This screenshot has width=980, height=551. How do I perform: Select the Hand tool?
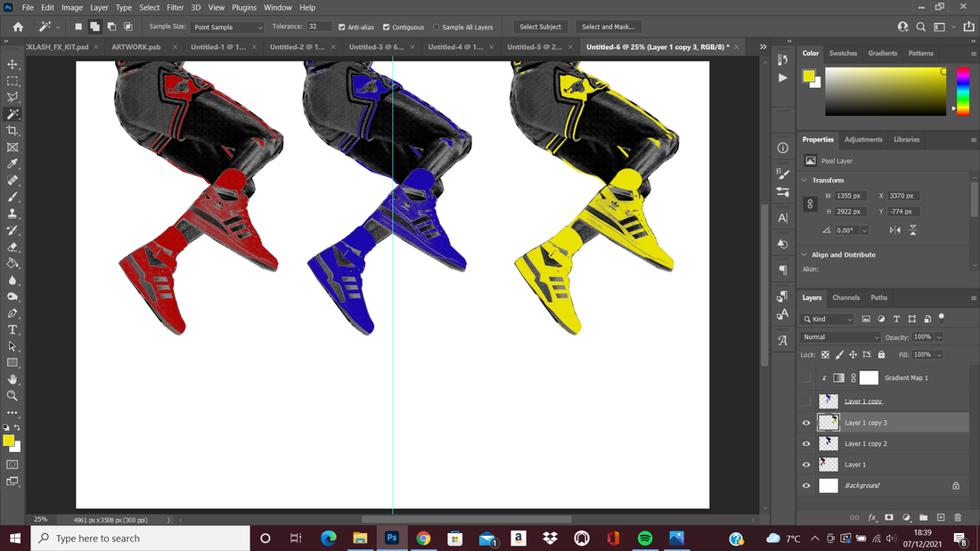(x=12, y=379)
